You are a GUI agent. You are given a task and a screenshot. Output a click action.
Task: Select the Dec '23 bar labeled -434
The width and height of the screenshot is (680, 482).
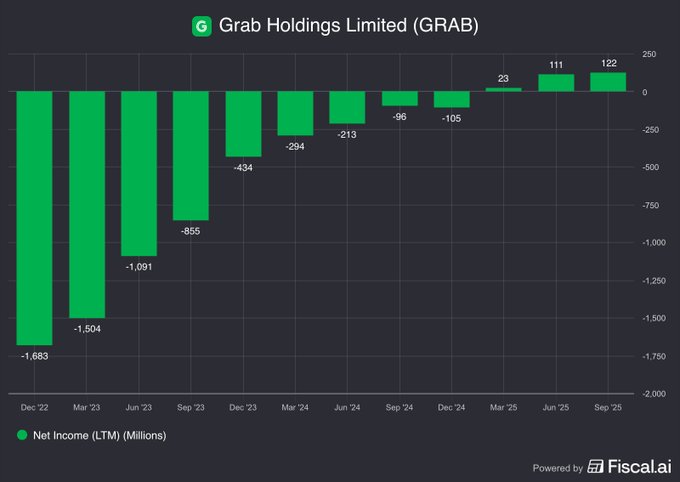[243, 124]
